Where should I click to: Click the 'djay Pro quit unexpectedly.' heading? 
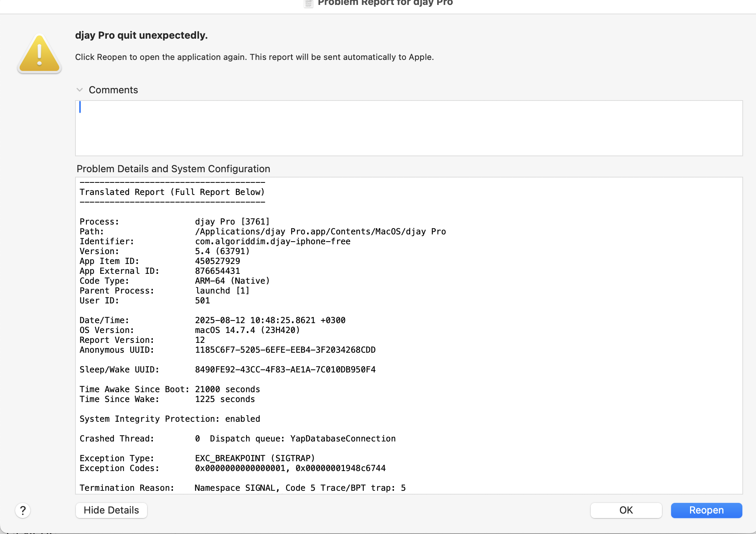click(141, 35)
